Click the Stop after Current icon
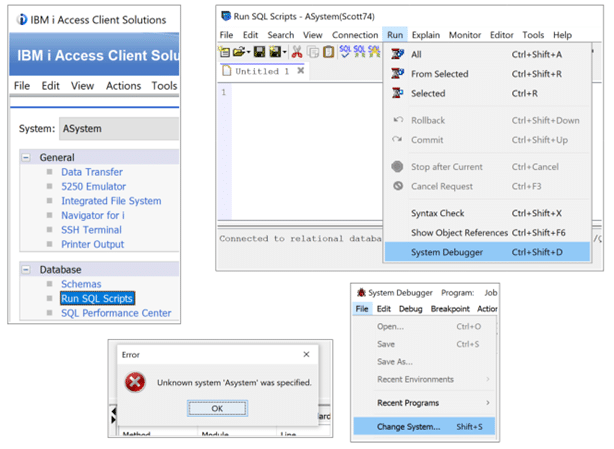The image size is (614, 449). click(x=398, y=167)
